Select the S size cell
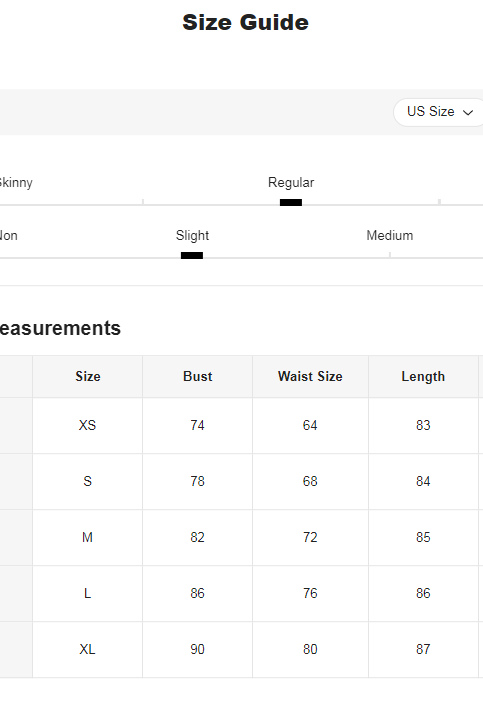Screen dimensions: 483x721 87,481
